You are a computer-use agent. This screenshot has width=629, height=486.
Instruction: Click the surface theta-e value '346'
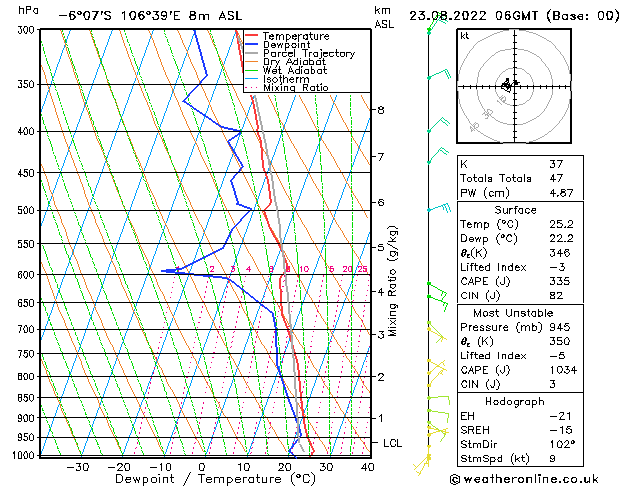(x=560, y=253)
